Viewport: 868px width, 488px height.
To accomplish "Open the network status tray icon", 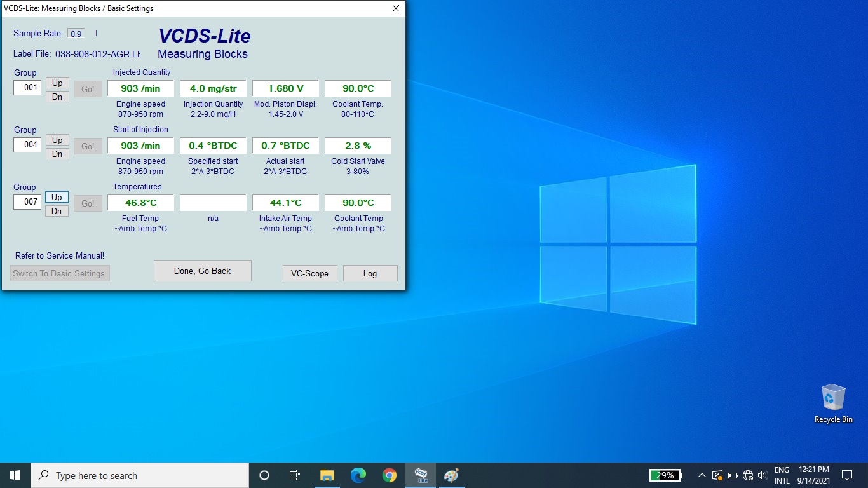I will 748,475.
